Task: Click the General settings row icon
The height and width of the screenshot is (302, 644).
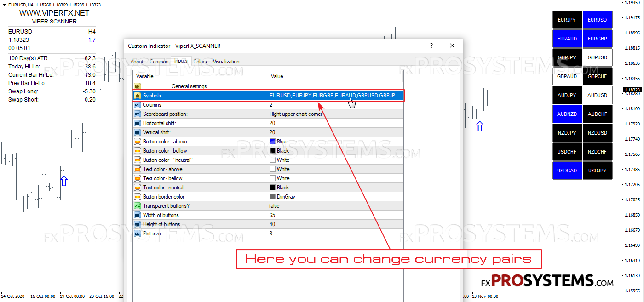Action: (x=137, y=86)
